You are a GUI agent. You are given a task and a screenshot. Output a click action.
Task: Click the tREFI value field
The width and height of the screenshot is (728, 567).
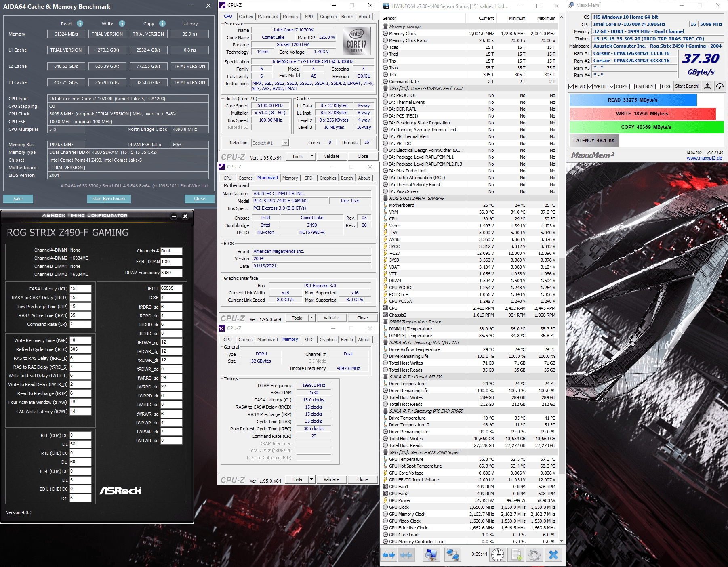(171, 288)
